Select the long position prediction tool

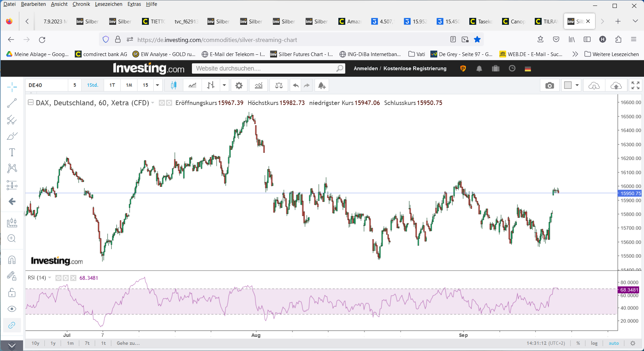[12, 185]
